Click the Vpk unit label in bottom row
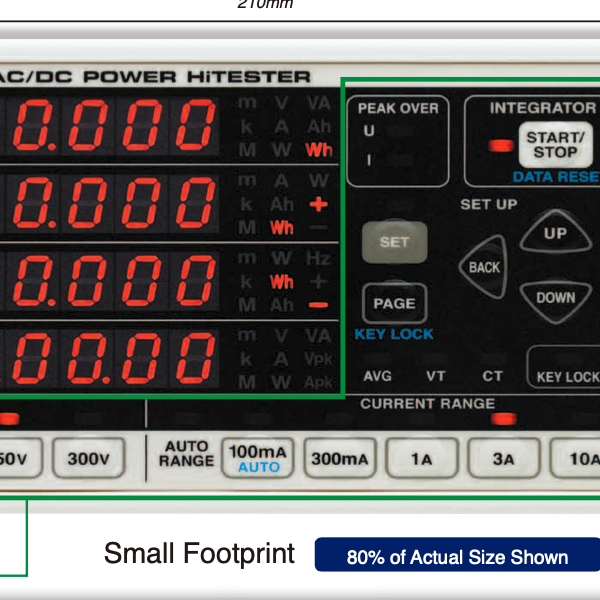The width and height of the screenshot is (600, 600). click(318, 359)
